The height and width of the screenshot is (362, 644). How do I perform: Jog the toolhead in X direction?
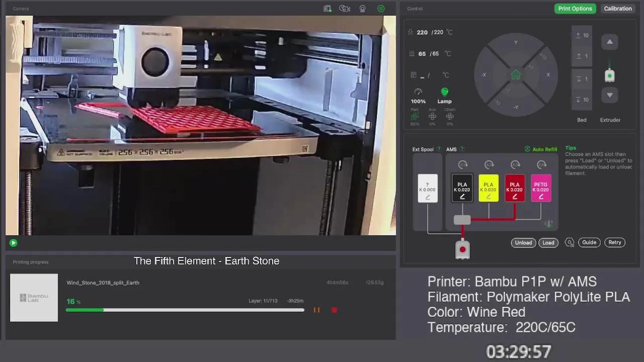click(x=548, y=75)
